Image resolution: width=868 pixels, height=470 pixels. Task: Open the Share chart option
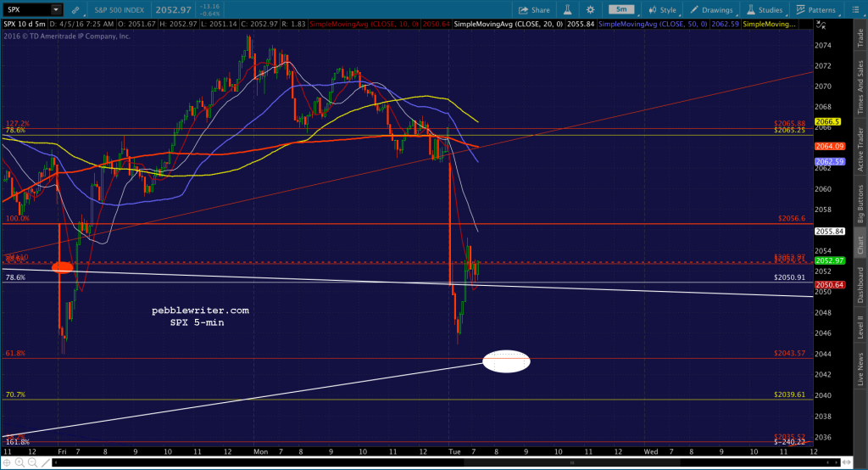point(534,10)
